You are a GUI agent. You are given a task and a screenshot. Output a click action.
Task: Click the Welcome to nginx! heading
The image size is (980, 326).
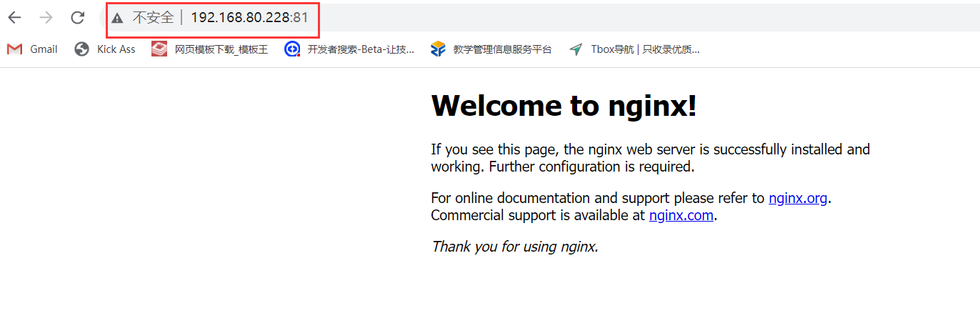point(564,106)
